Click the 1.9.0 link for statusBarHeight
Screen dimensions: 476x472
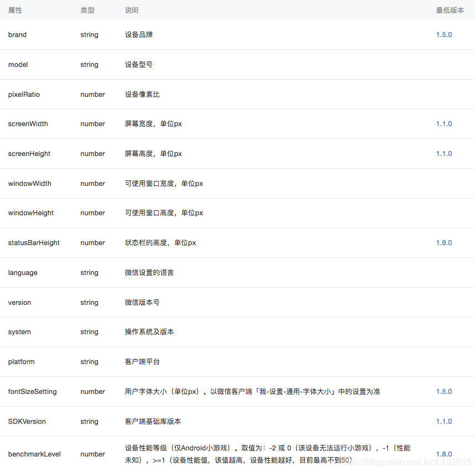click(x=443, y=242)
